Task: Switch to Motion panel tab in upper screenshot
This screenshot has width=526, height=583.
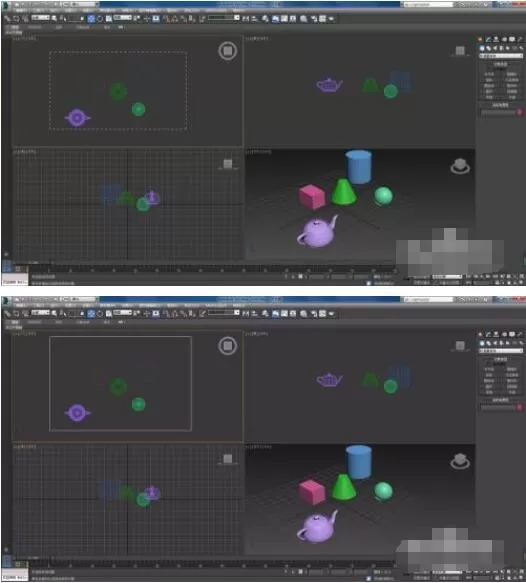Action: click(504, 39)
